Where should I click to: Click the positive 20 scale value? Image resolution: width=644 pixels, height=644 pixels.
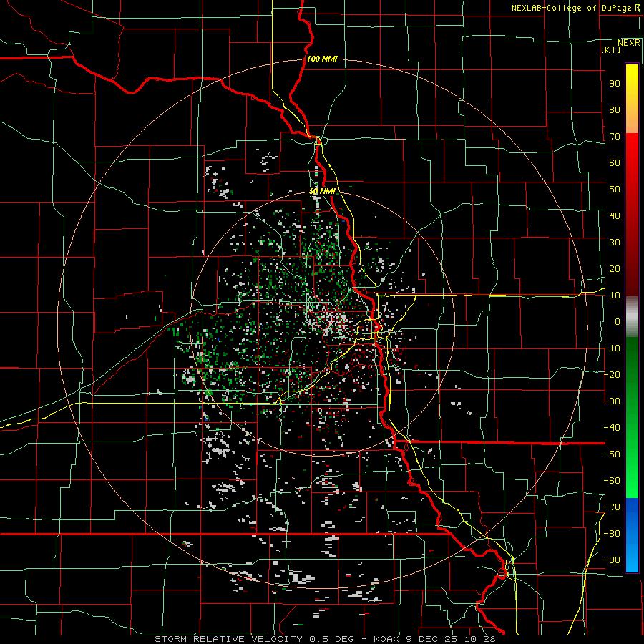coord(615,268)
